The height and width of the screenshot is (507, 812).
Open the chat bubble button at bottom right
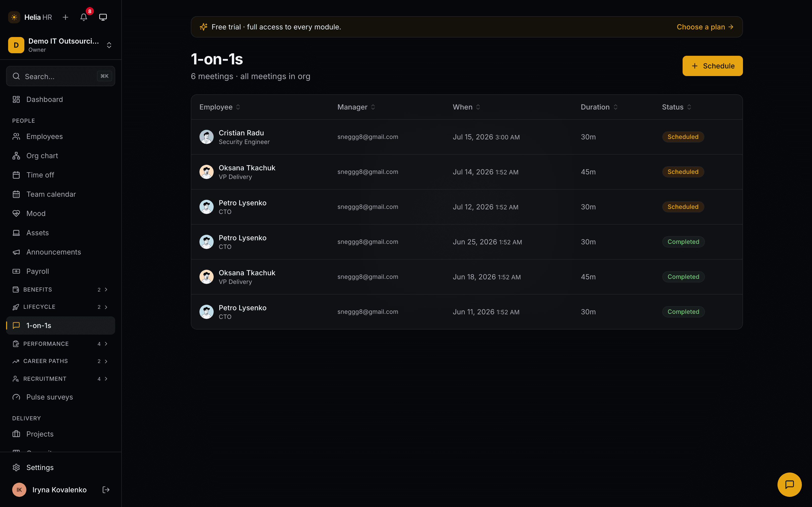(789, 484)
